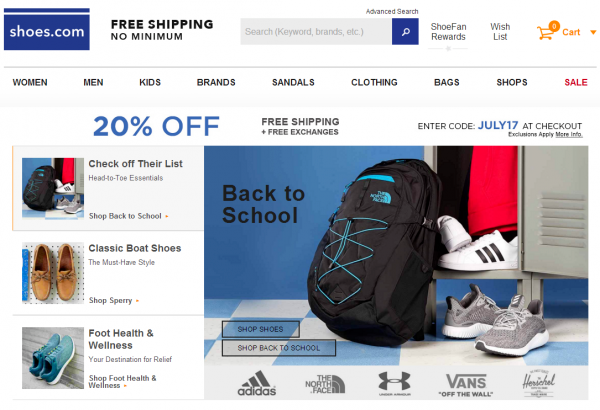Click the SHOP BACK TO SCHOOL button

(279, 348)
